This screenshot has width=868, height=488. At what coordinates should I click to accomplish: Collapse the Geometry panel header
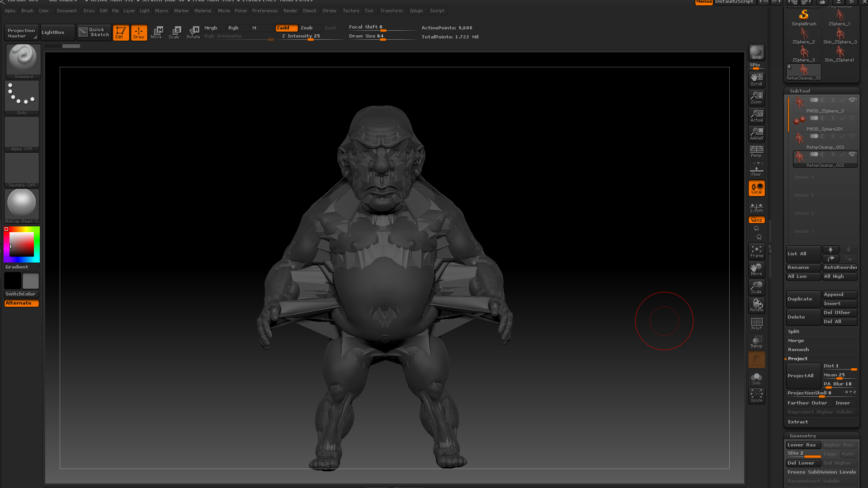[x=802, y=436]
